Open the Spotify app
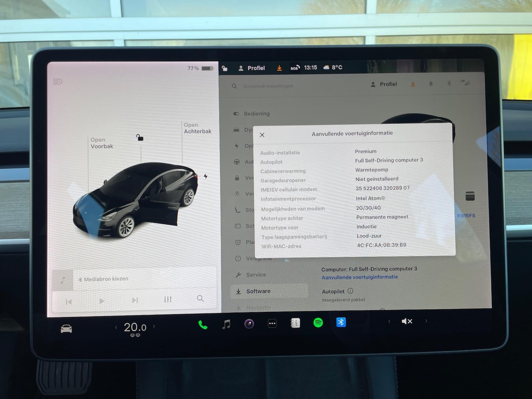The image size is (532, 399). point(318,323)
